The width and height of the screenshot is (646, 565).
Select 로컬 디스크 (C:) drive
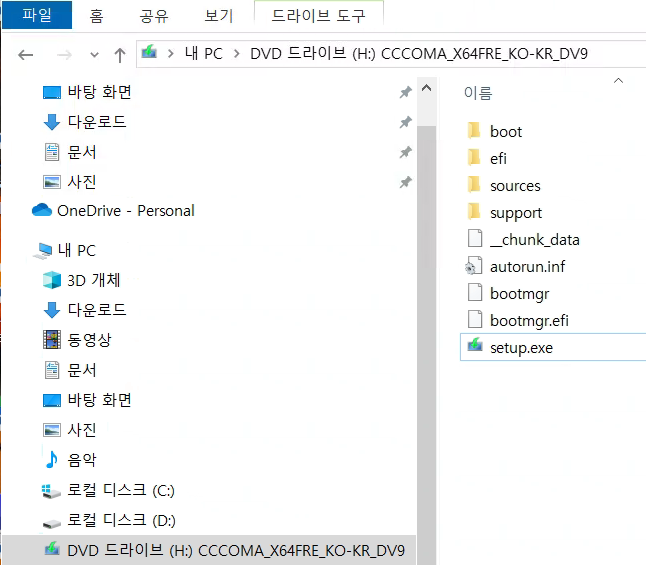tap(121, 490)
